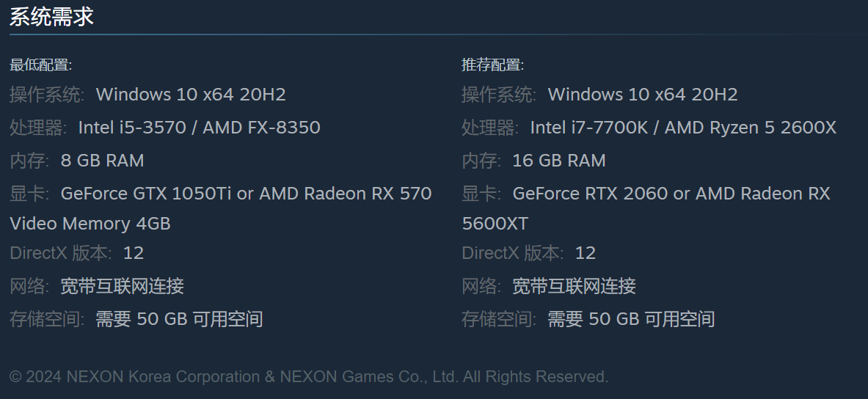Click the NEXON Korea Corporation copyright text
Image resolution: width=868 pixels, height=399 pixels.
[x=309, y=377]
